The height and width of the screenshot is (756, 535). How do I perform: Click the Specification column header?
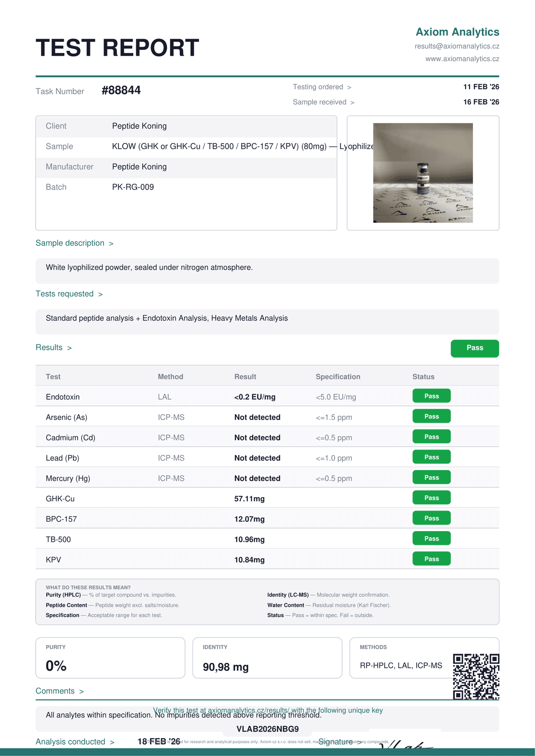[x=338, y=377]
